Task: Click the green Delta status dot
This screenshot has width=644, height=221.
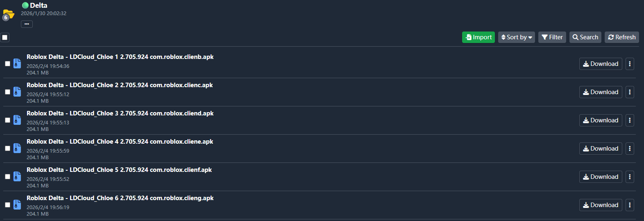Action: 25,5
